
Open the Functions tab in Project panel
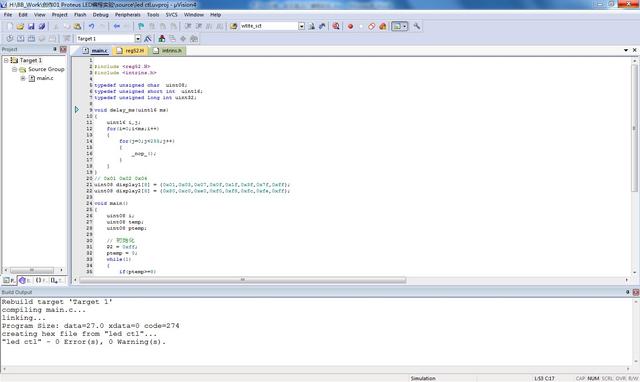pos(41,280)
